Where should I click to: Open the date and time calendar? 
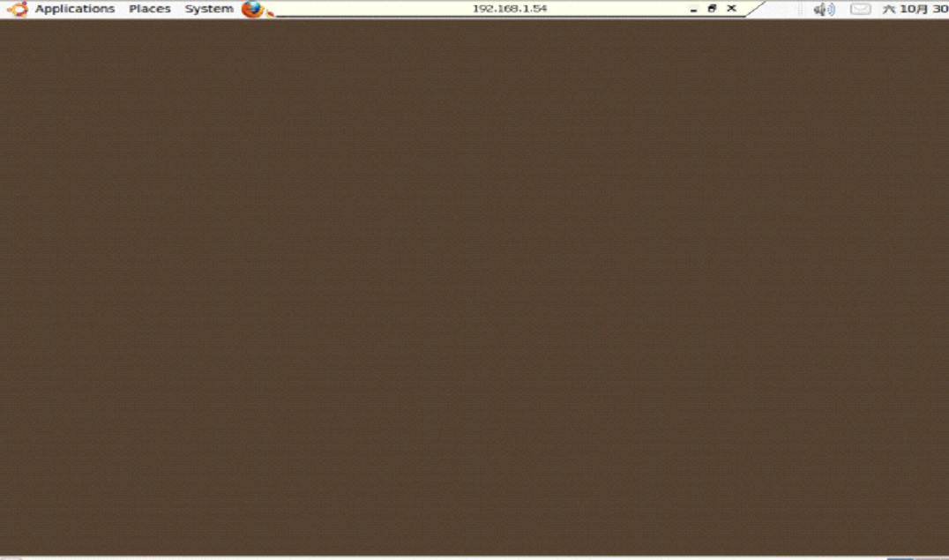tap(915, 9)
